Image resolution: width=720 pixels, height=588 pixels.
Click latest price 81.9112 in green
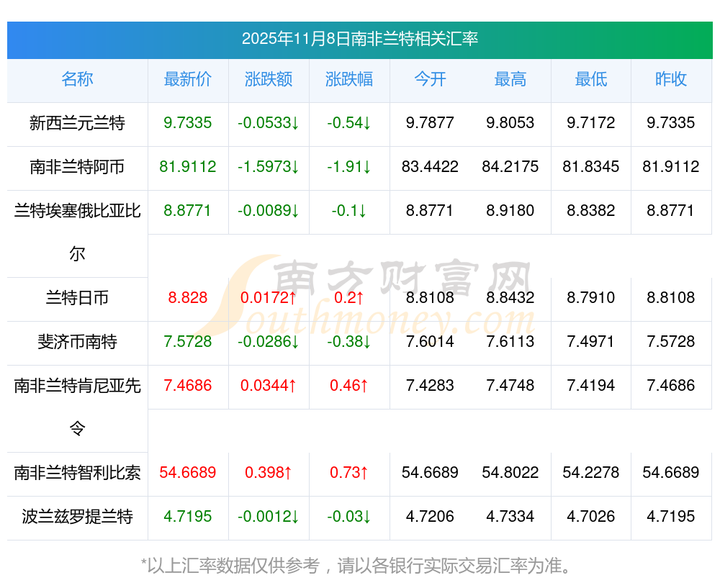click(188, 167)
